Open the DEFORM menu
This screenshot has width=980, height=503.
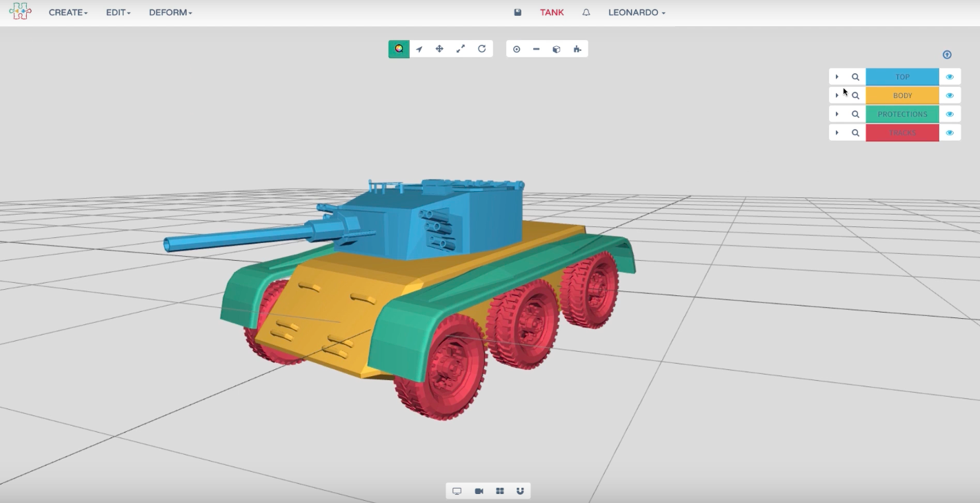[170, 12]
